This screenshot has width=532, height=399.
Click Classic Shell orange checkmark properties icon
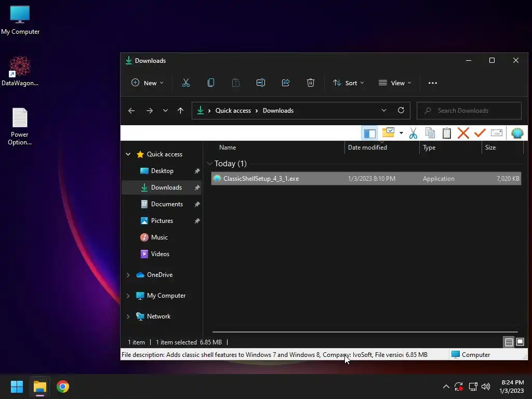[480, 133]
